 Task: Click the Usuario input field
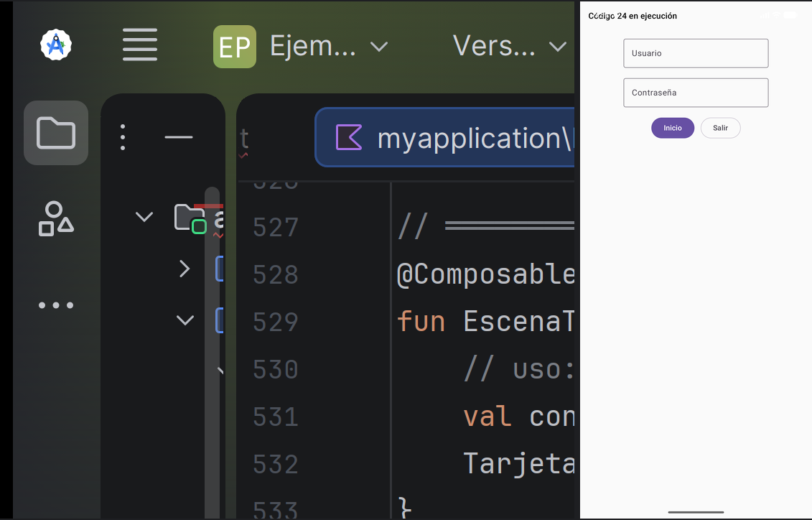(x=696, y=53)
